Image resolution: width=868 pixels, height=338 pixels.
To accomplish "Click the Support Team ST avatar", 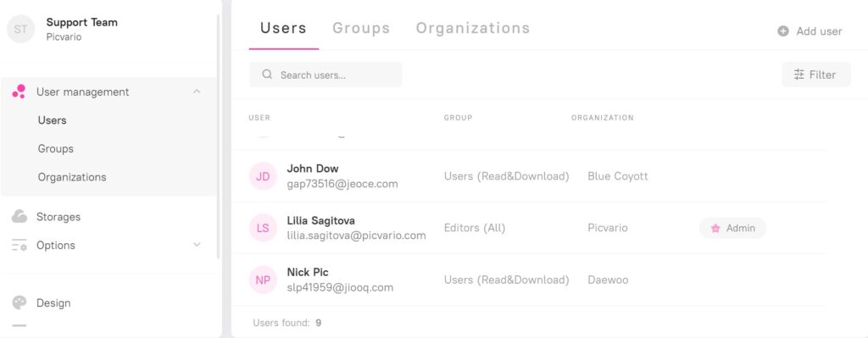I will pos(20,30).
